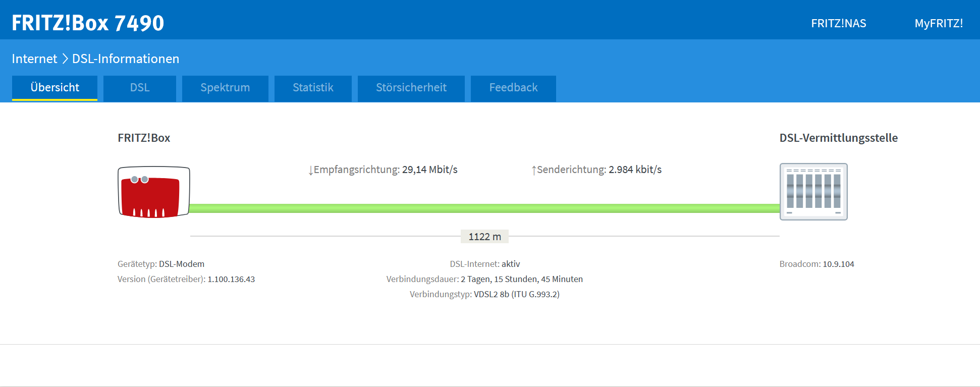Click the Broadcom: 10.9.104 text
The image size is (980, 387).
pos(816,264)
